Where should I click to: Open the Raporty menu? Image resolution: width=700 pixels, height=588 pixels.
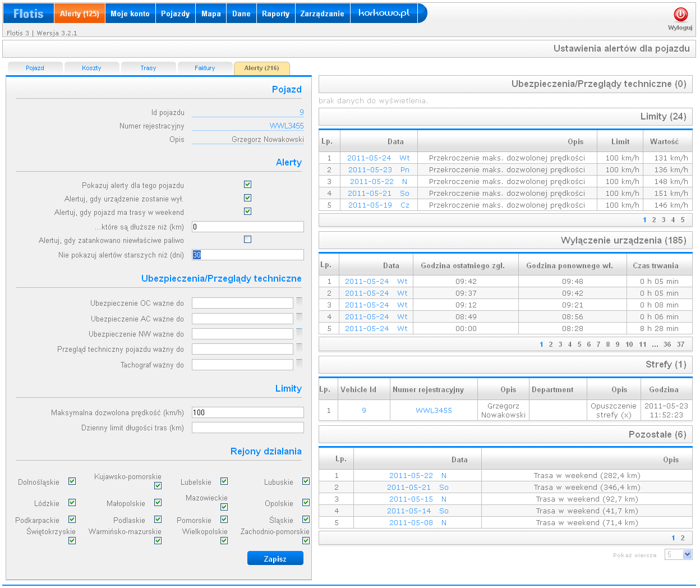(276, 13)
